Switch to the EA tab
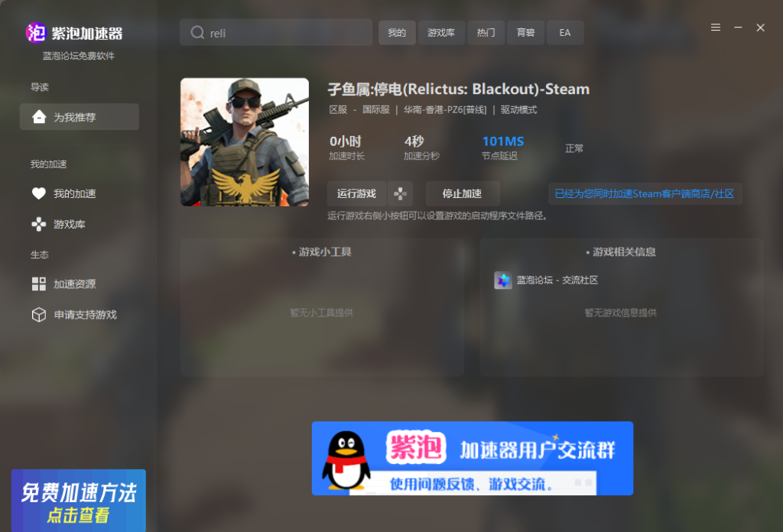Image resolution: width=783 pixels, height=532 pixels. pyautogui.click(x=565, y=33)
